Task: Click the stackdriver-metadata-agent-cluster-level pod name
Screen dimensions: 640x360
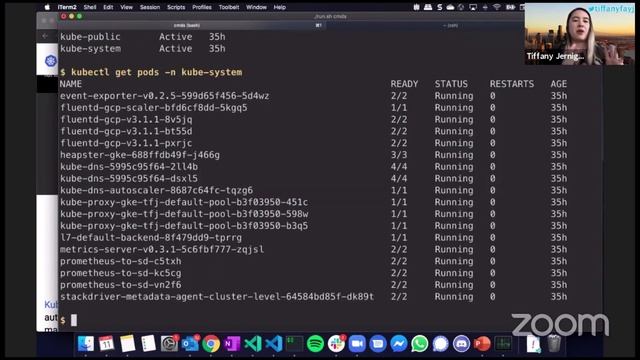Action: [217, 297]
